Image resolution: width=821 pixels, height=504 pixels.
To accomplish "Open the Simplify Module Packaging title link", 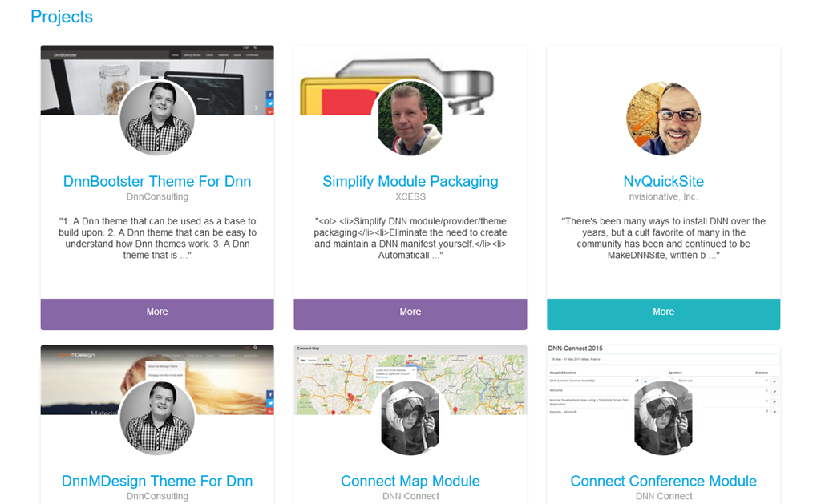I will pos(410,181).
